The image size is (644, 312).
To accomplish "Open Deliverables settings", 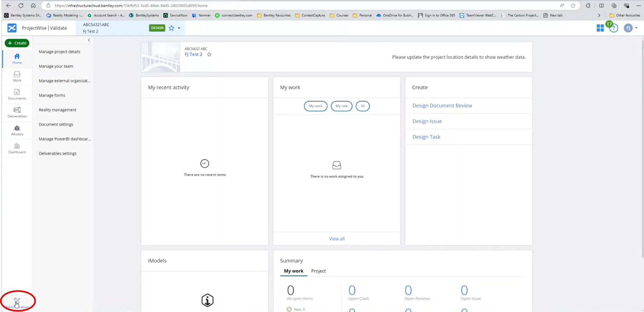I will [x=57, y=154].
